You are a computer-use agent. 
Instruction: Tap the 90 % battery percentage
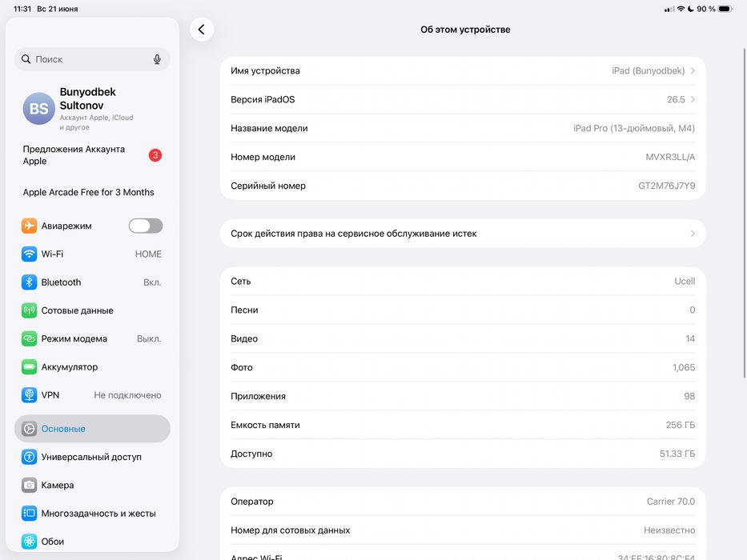pyautogui.click(x=706, y=9)
